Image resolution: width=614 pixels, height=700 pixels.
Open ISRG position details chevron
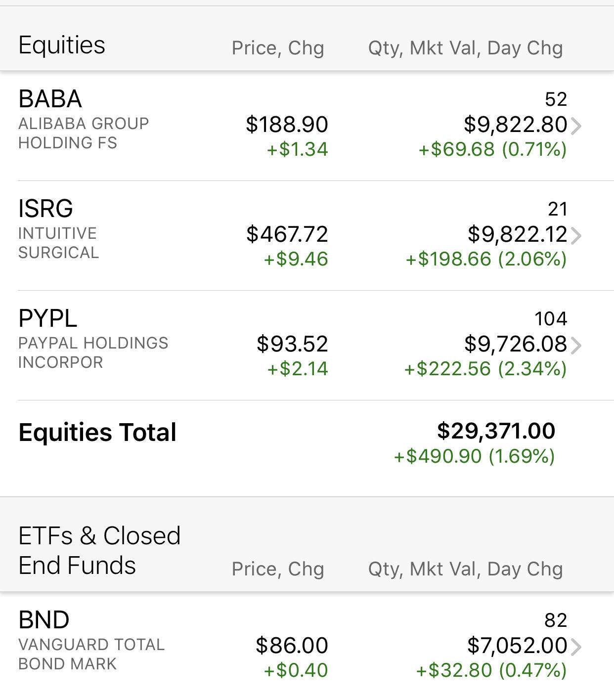click(x=576, y=236)
